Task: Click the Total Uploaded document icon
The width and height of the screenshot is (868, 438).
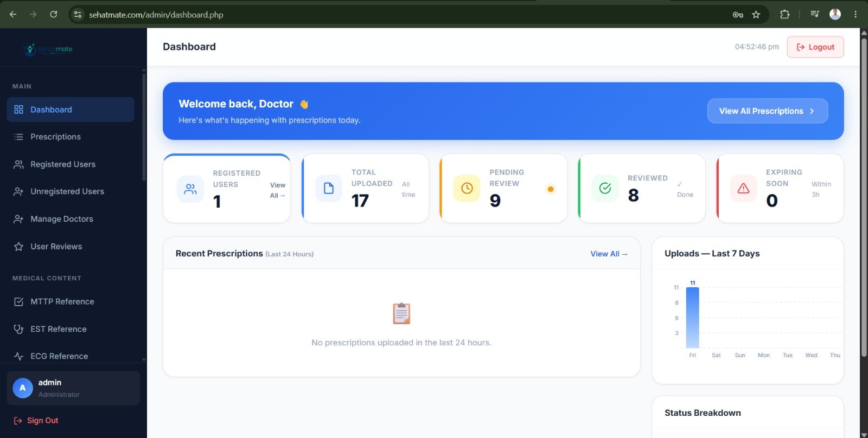Action: [329, 188]
